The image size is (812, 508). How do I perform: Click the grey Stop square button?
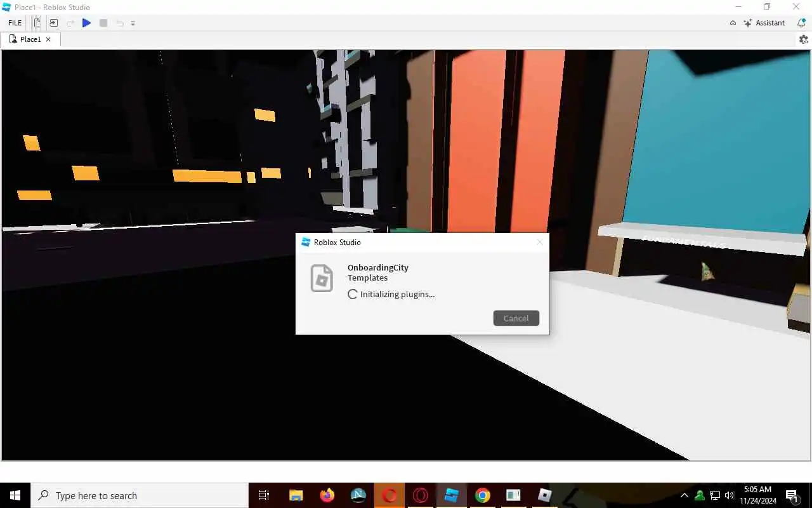point(103,23)
